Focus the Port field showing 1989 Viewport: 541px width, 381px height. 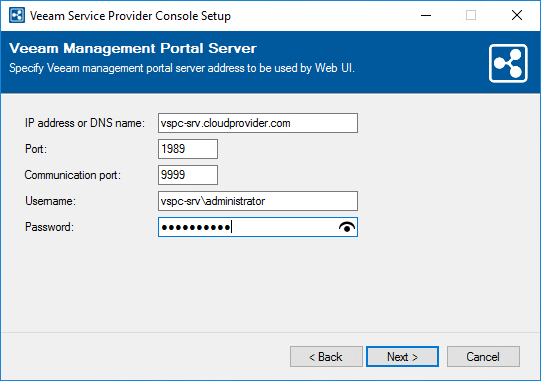(x=188, y=149)
